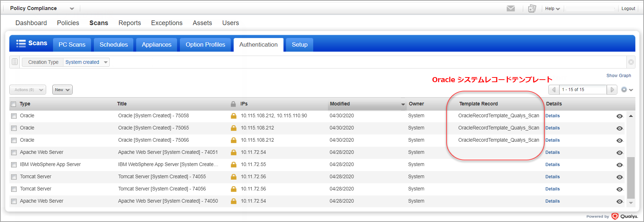Image resolution: width=644 pixels, height=222 pixels.
Task: Open the page range 1 - 15 of 15 selector
Action: 583,90
